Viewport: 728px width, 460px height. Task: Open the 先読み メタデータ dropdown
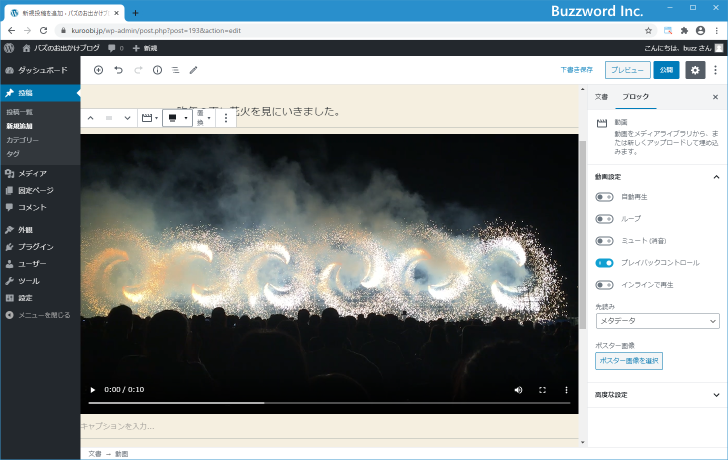click(657, 321)
